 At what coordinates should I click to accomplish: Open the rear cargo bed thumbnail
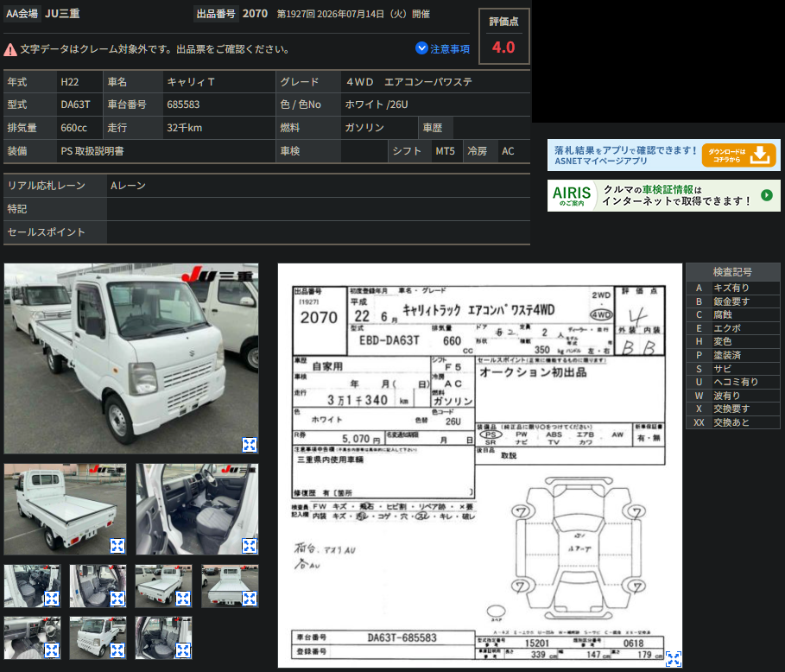pyautogui.click(x=65, y=509)
